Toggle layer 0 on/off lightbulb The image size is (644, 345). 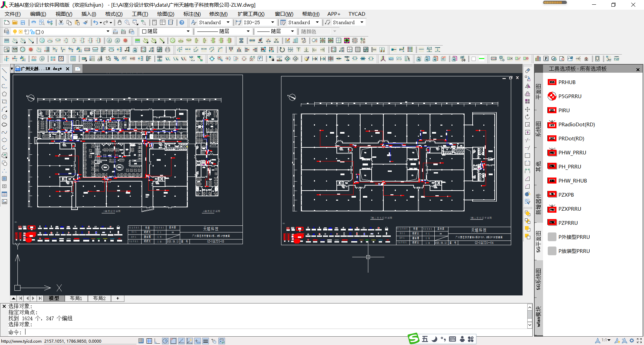point(15,31)
